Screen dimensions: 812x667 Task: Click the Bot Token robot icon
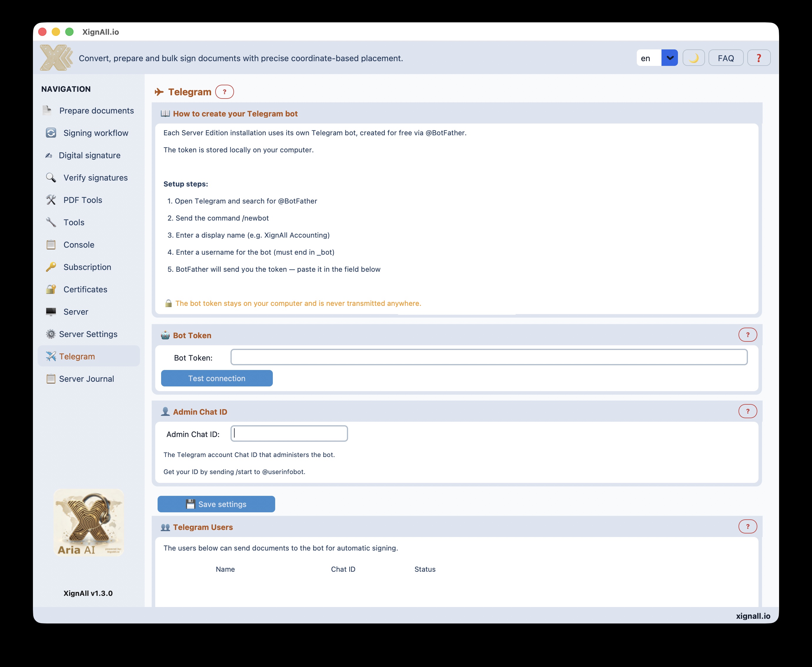pos(166,335)
